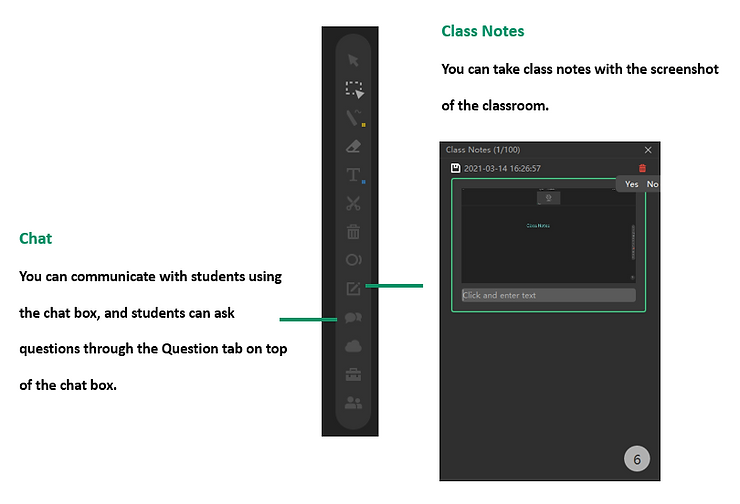The height and width of the screenshot is (504, 740).
Task: Click the scissors cut tool
Action: 353,204
